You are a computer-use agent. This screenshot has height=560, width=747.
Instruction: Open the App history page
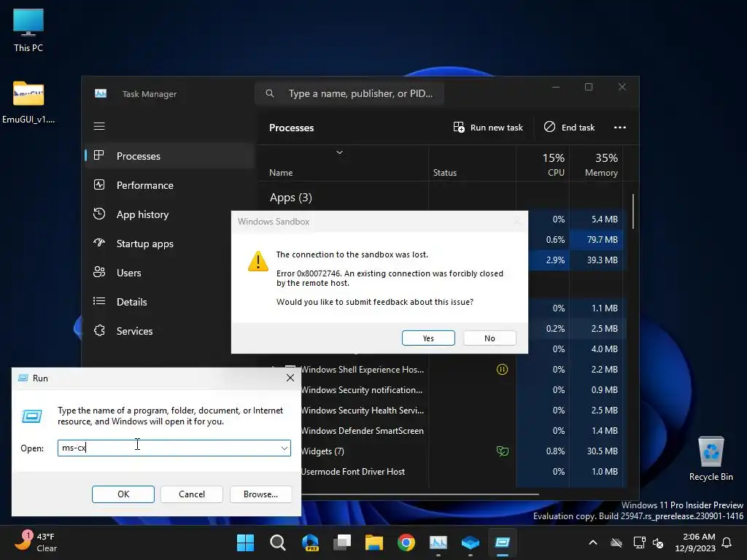coord(169,214)
